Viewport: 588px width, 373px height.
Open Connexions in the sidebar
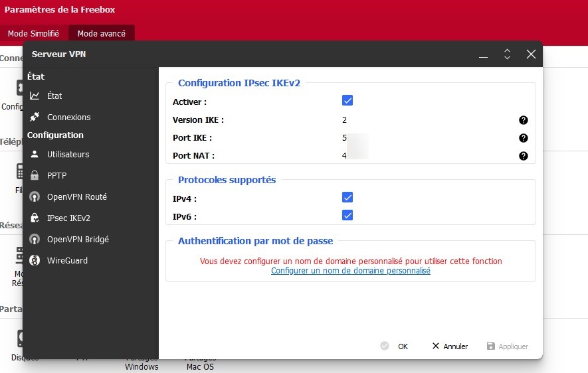point(90,117)
